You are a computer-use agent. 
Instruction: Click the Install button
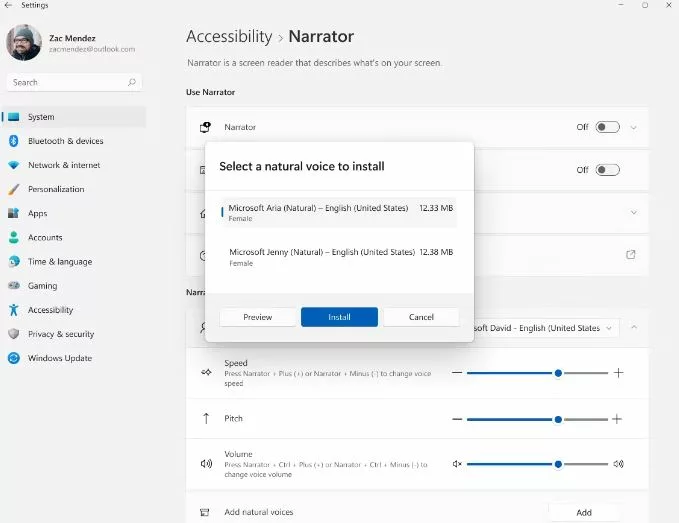click(x=339, y=317)
